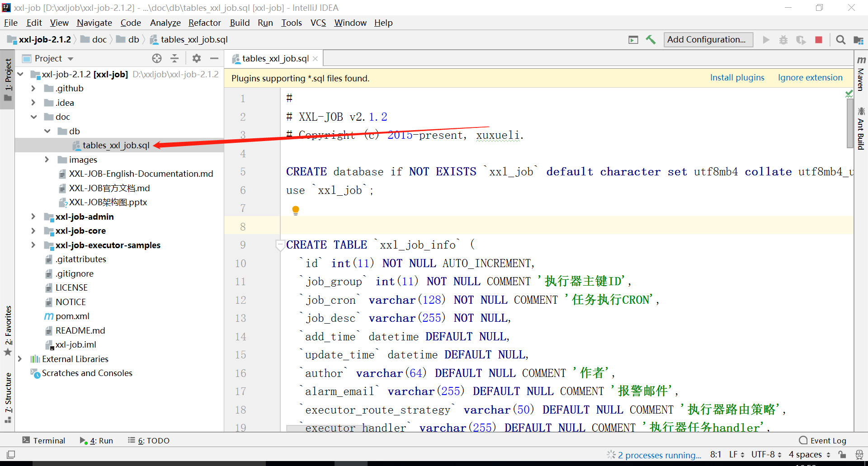
Task: Expand the images folder
Action: (47, 160)
